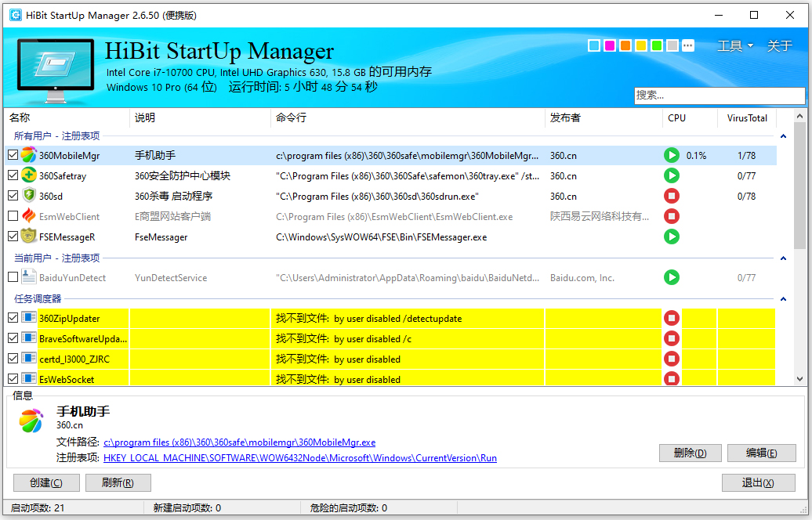
Task: Click green running status icon for 360Safetray
Action: 672,175
